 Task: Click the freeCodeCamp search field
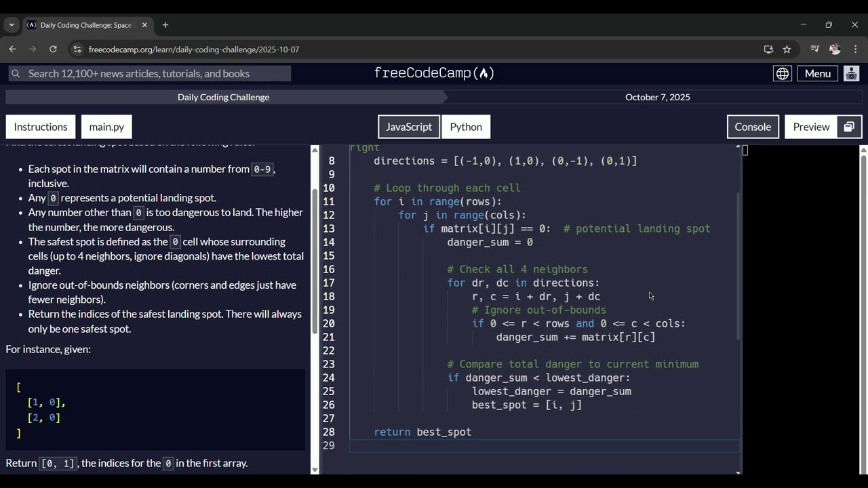(x=150, y=73)
